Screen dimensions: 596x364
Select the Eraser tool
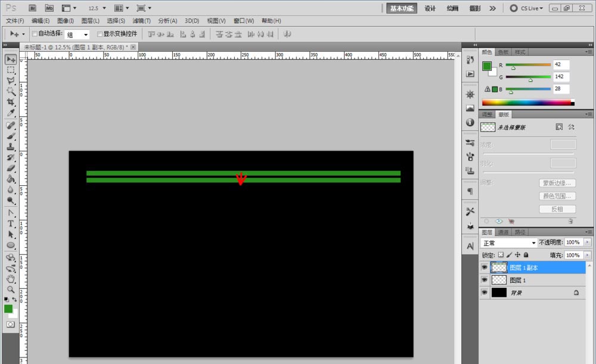click(x=11, y=168)
